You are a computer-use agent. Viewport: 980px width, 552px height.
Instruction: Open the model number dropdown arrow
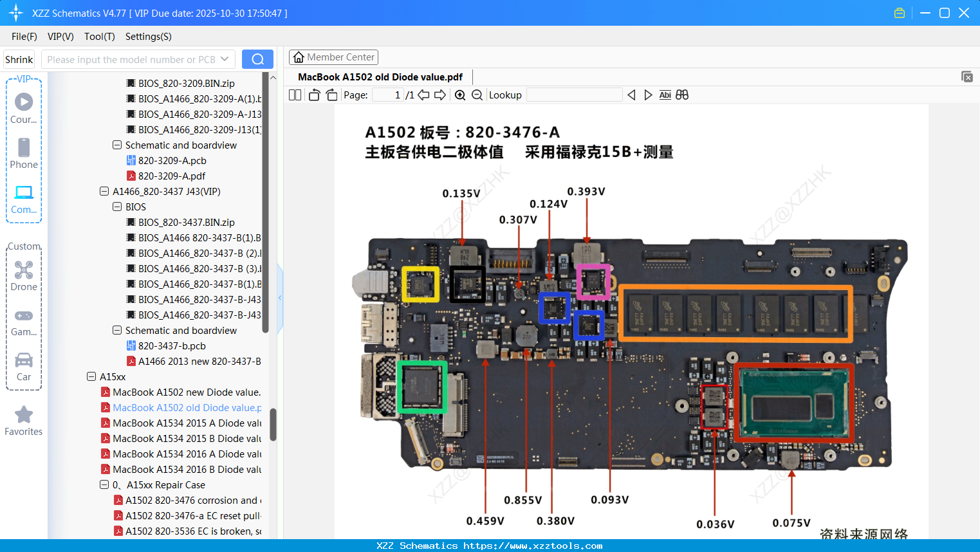225,59
